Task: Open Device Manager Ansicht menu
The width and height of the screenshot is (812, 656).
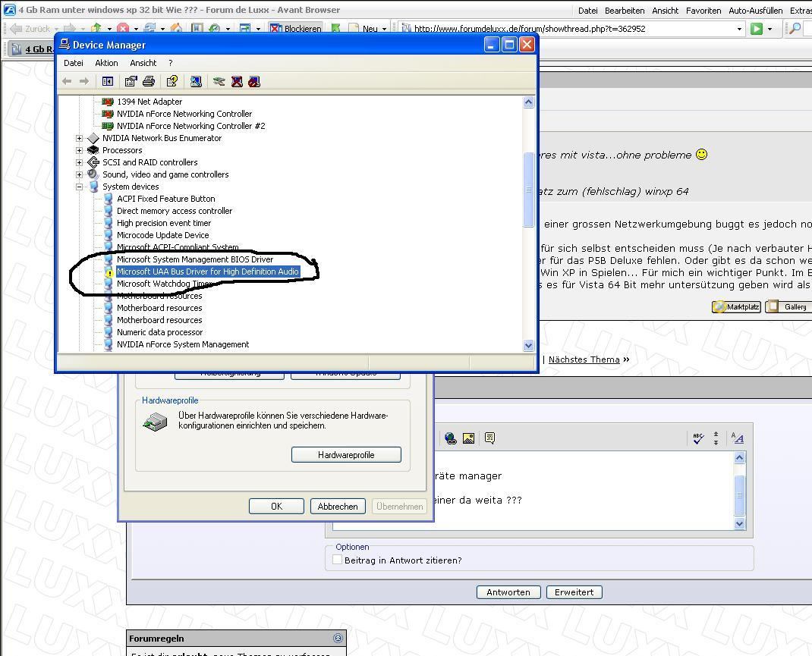Action: pyautogui.click(x=143, y=63)
